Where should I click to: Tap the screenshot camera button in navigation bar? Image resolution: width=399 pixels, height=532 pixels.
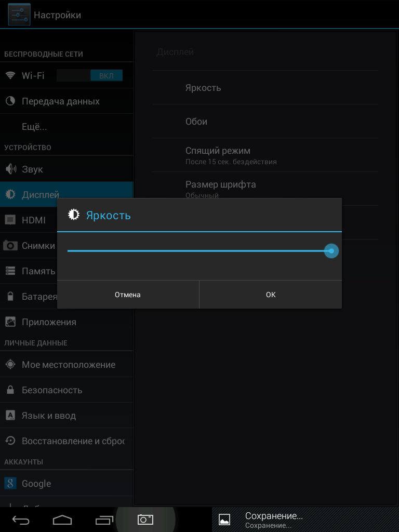[145, 520]
